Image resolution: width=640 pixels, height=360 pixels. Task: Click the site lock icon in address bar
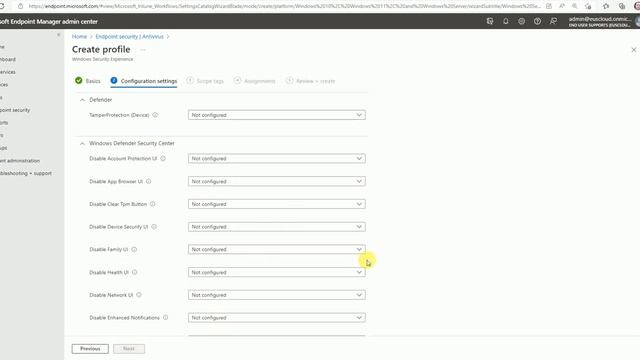[20, 6]
